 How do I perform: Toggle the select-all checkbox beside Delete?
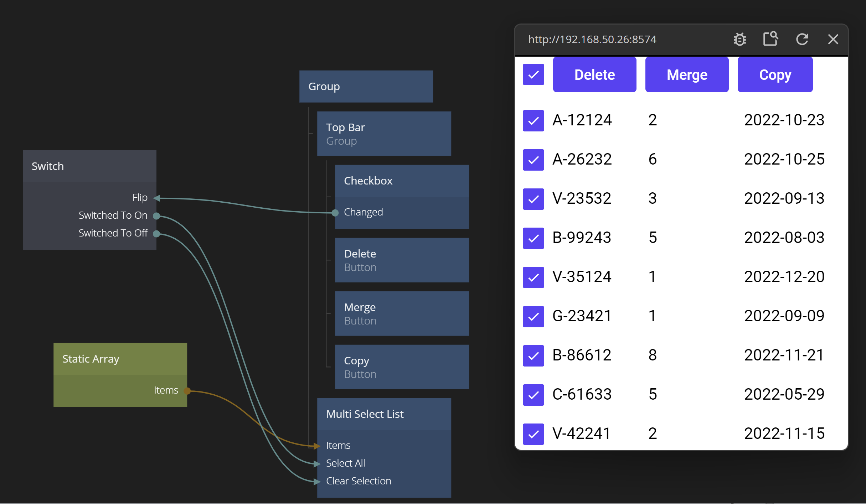point(533,74)
